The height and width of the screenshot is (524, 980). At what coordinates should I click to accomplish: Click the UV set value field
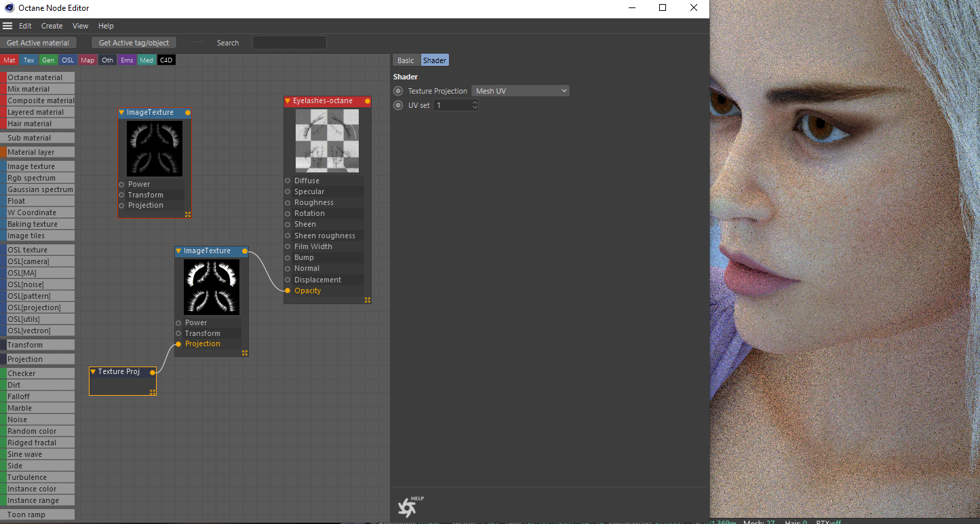point(452,105)
